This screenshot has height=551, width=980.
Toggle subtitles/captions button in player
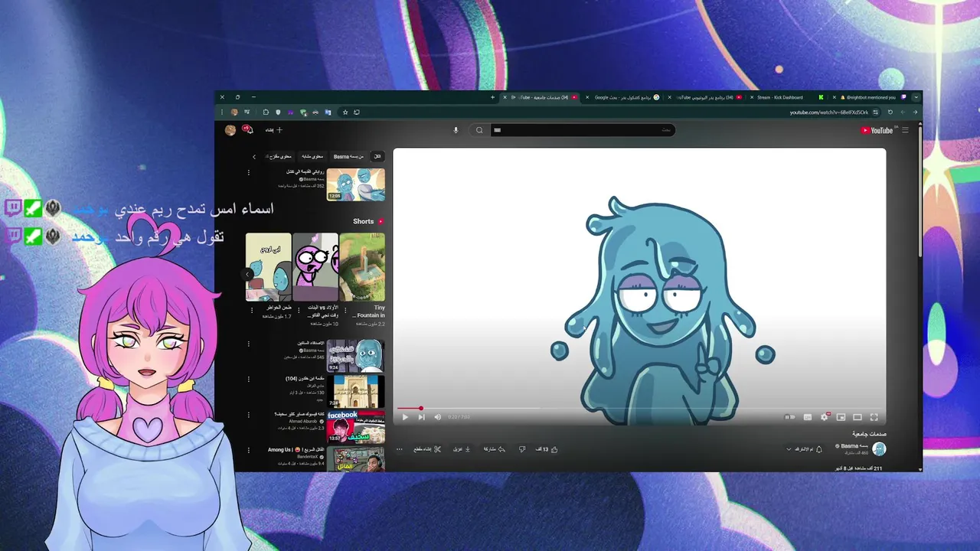pyautogui.click(x=808, y=417)
